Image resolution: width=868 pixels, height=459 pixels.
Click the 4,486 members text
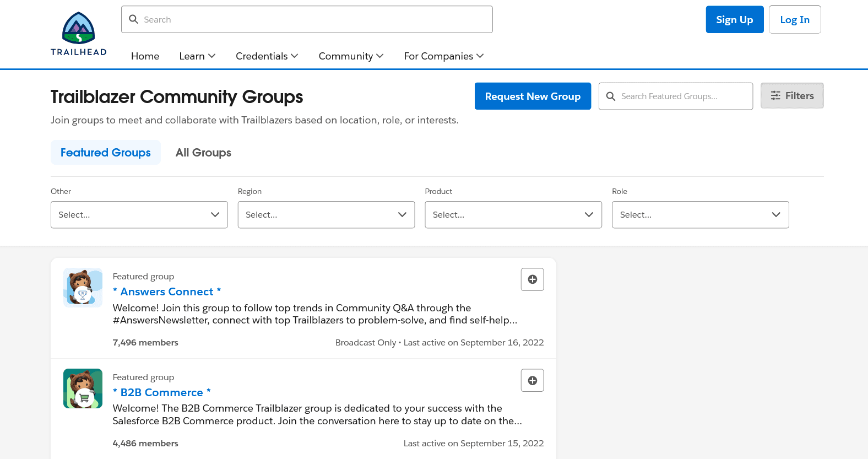(145, 444)
